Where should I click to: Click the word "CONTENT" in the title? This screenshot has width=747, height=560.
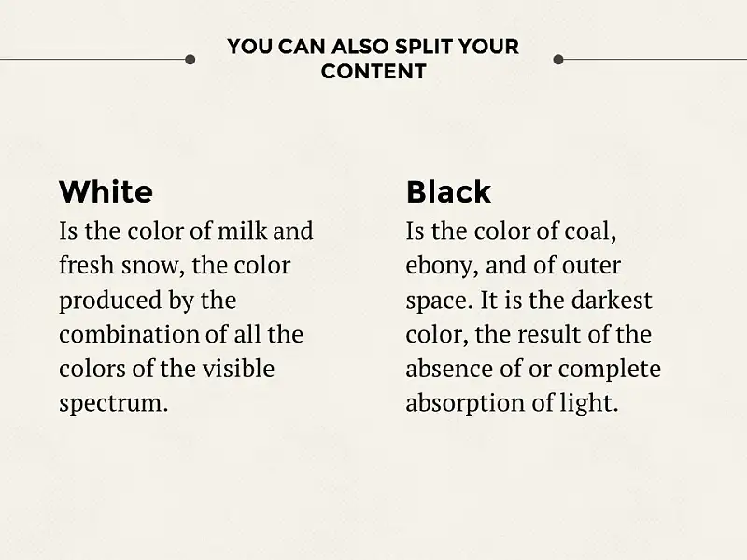(x=373, y=72)
